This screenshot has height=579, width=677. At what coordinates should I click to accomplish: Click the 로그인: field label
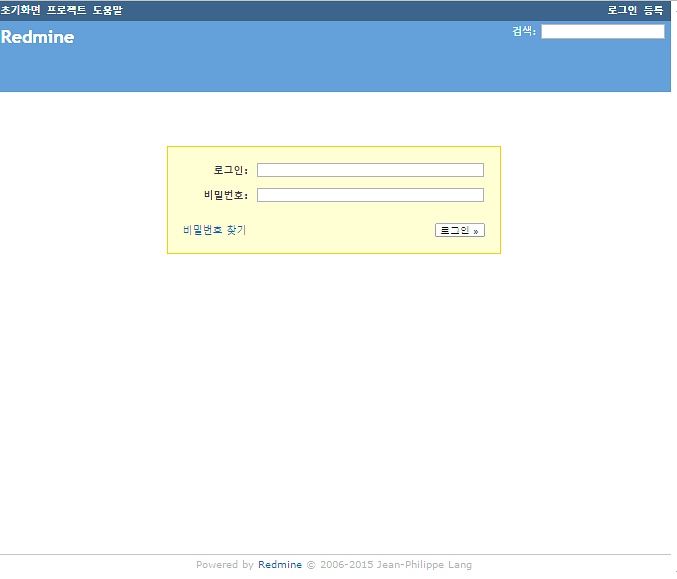231,170
